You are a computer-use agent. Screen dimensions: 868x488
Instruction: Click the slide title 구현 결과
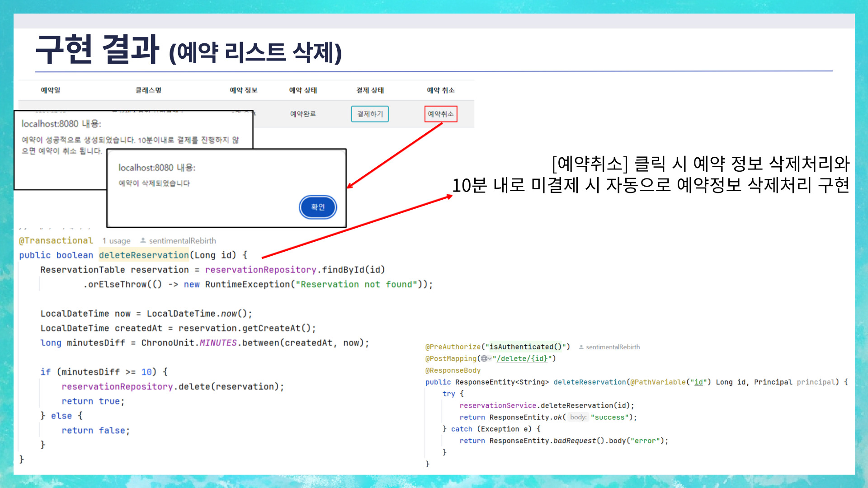click(x=97, y=49)
